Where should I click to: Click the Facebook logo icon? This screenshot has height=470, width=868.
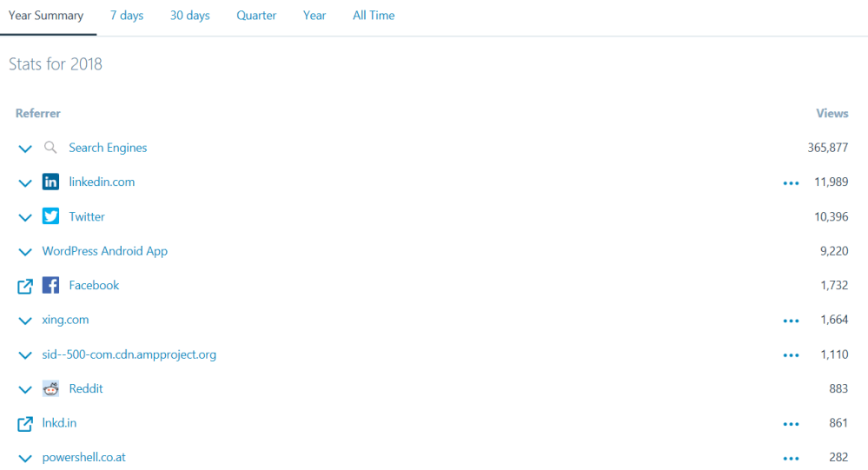(x=50, y=285)
